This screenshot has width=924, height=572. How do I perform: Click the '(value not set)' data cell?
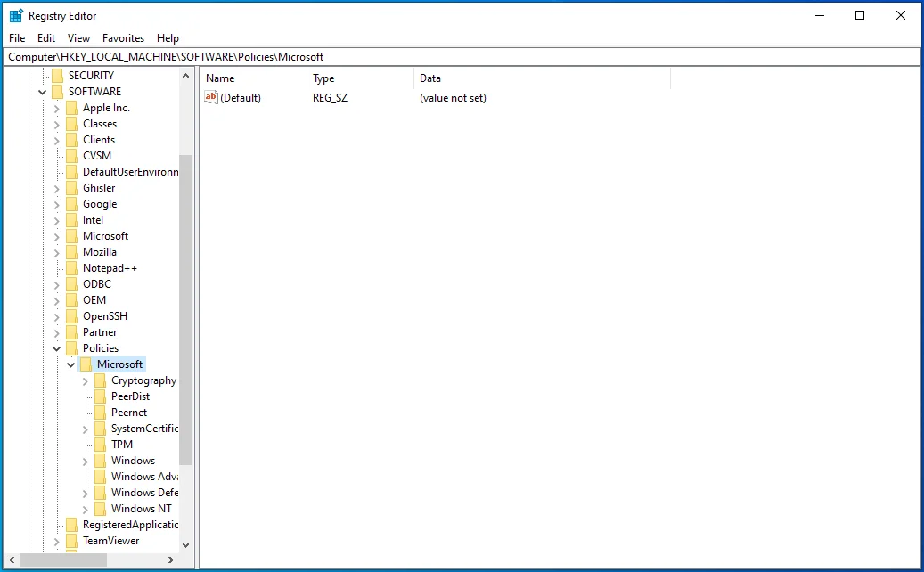point(453,98)
